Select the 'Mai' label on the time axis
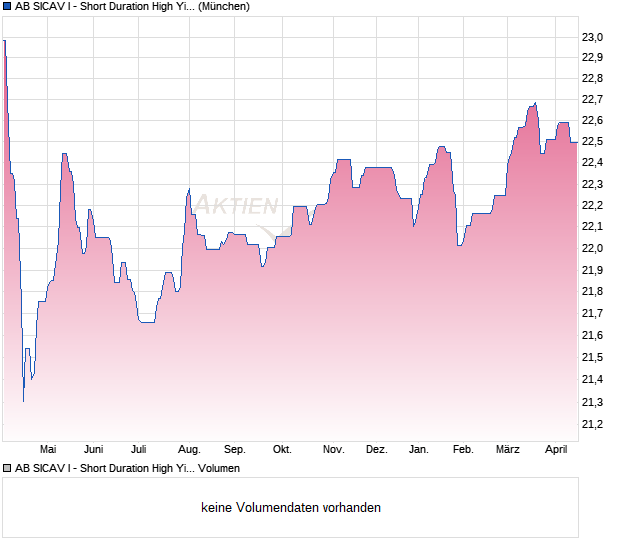620x546 pixels. (x=47, y=449)
